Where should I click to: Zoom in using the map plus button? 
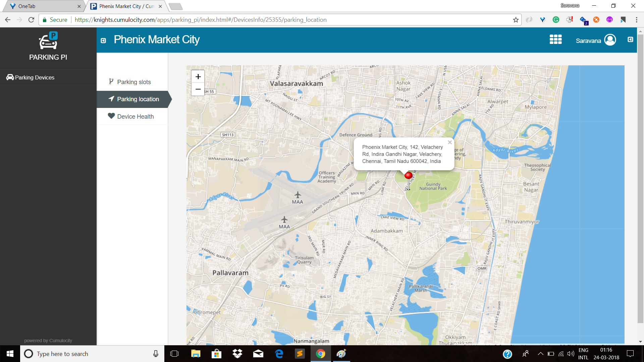(x=198, y=76)
